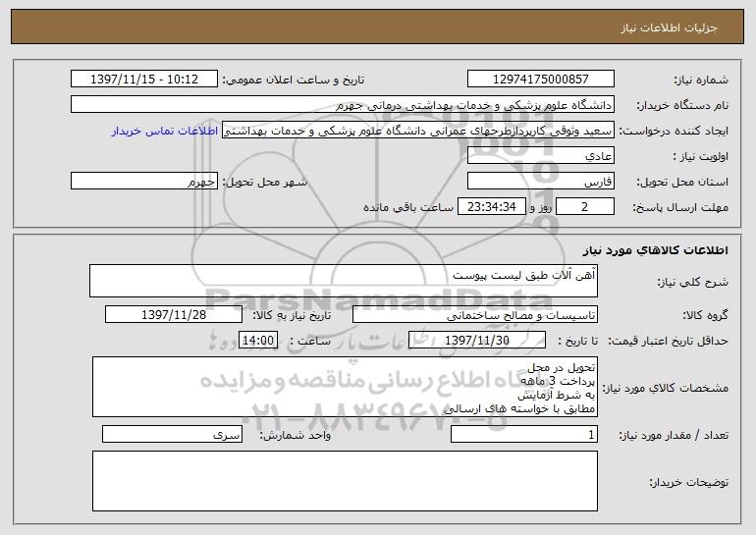
Task: Click the line پرداخت 3 ماهه
Action: click(x=558, y=381)
